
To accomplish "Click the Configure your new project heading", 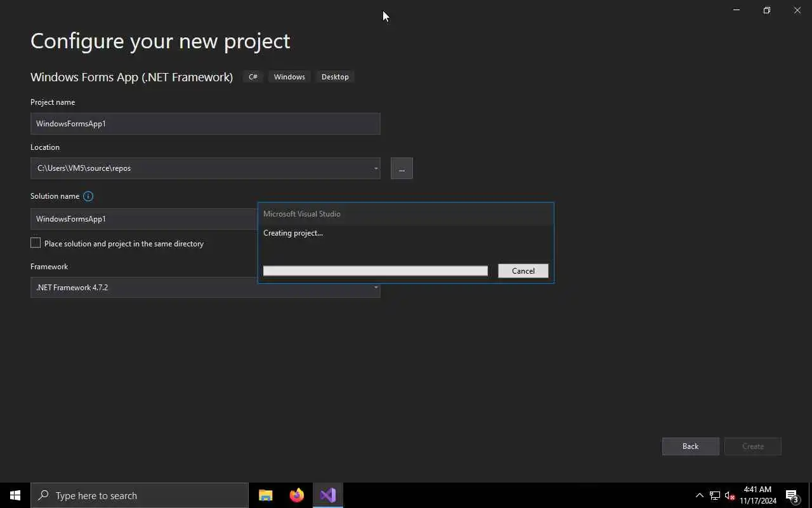I will point(160,41).
